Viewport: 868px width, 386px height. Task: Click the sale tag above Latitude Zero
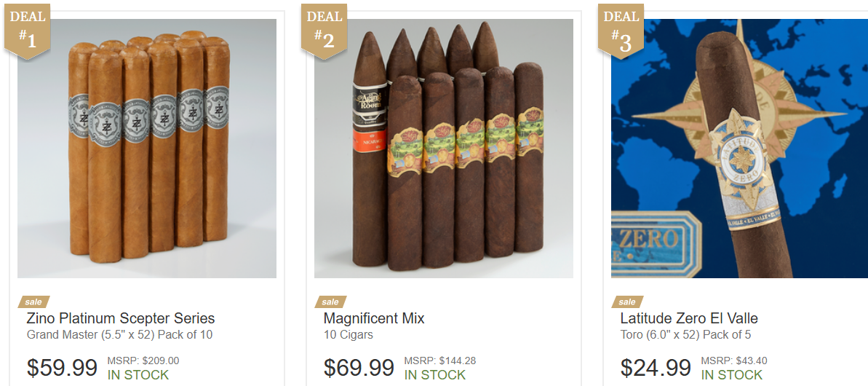tap(627, 302)
